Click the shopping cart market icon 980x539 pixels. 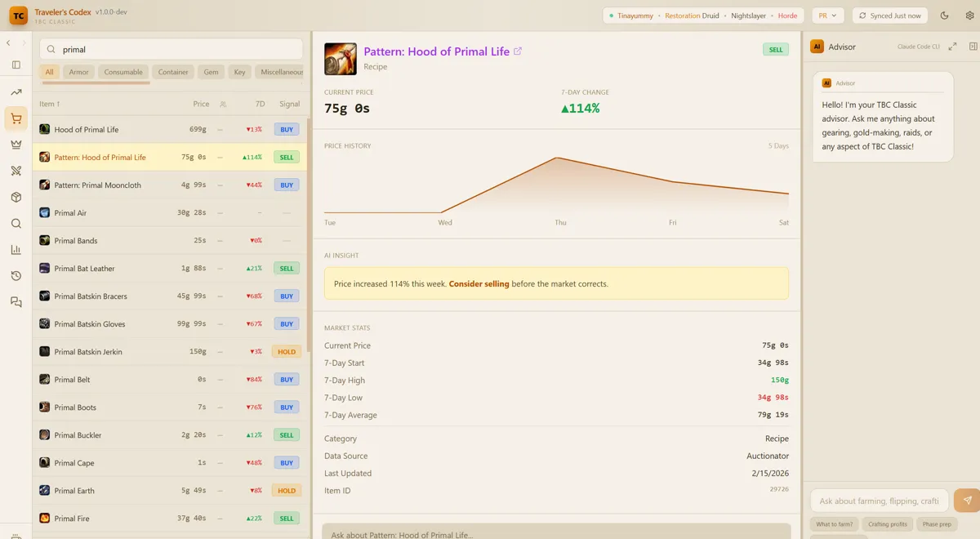point(16,119)
